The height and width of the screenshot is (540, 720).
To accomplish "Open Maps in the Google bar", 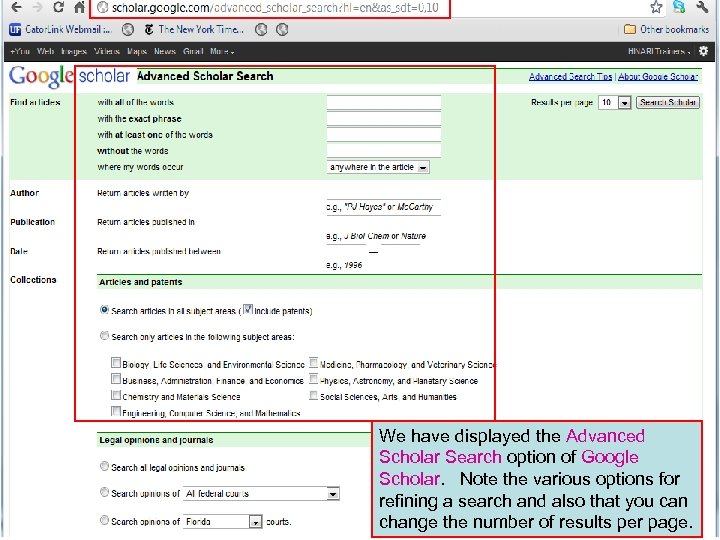I will coord(137,51).
